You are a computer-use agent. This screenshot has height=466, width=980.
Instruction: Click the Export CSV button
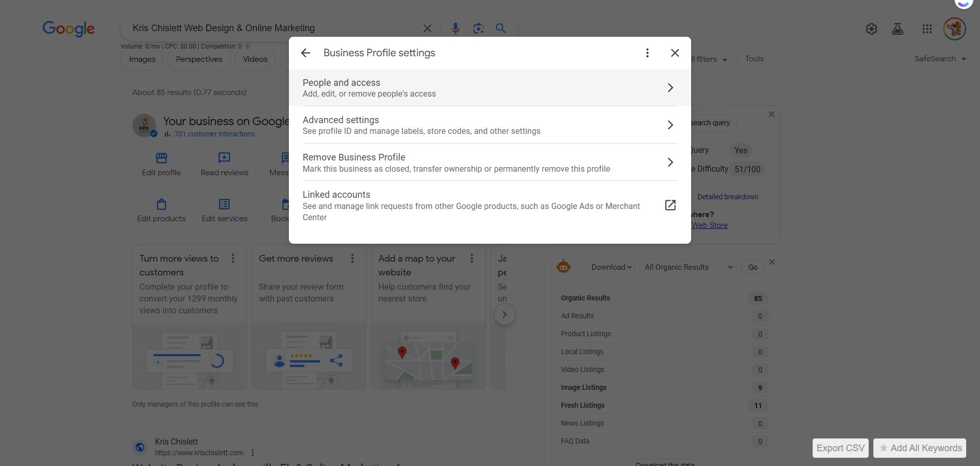(840, 448)
